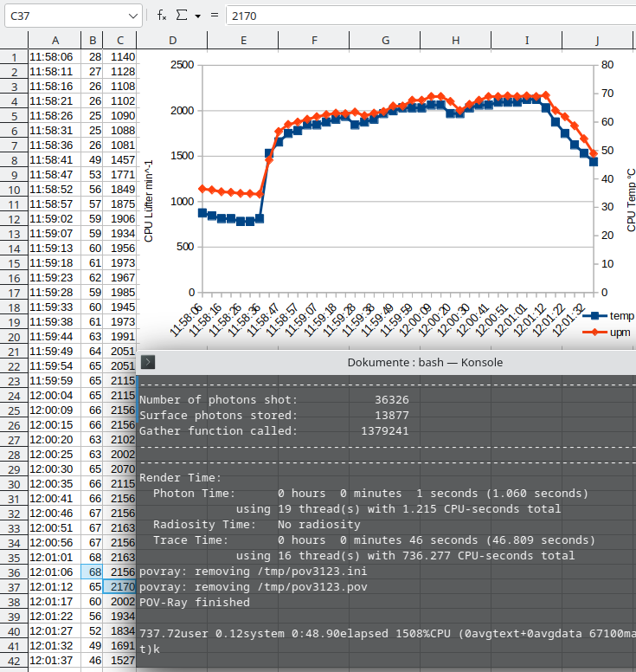Click the 80 label on right chart axis
The image size is (636, 672).
click(607, 65)
